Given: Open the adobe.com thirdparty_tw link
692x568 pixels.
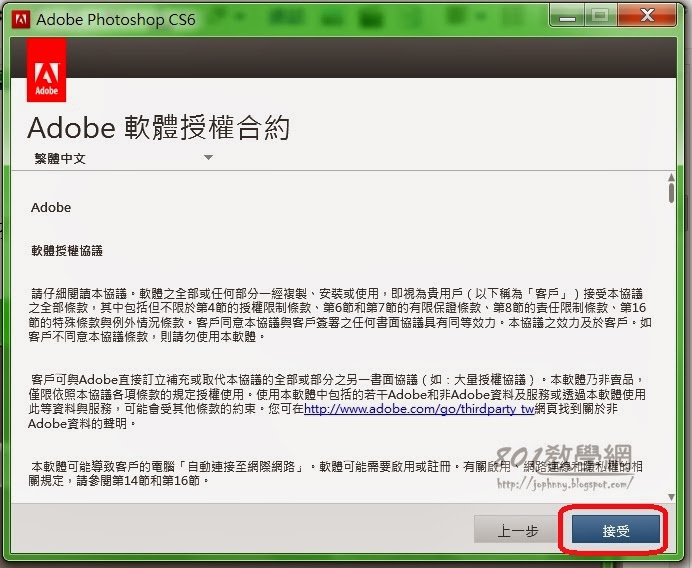Looking at the screenshot, I should pyautogui.click(x=419, y=409).
